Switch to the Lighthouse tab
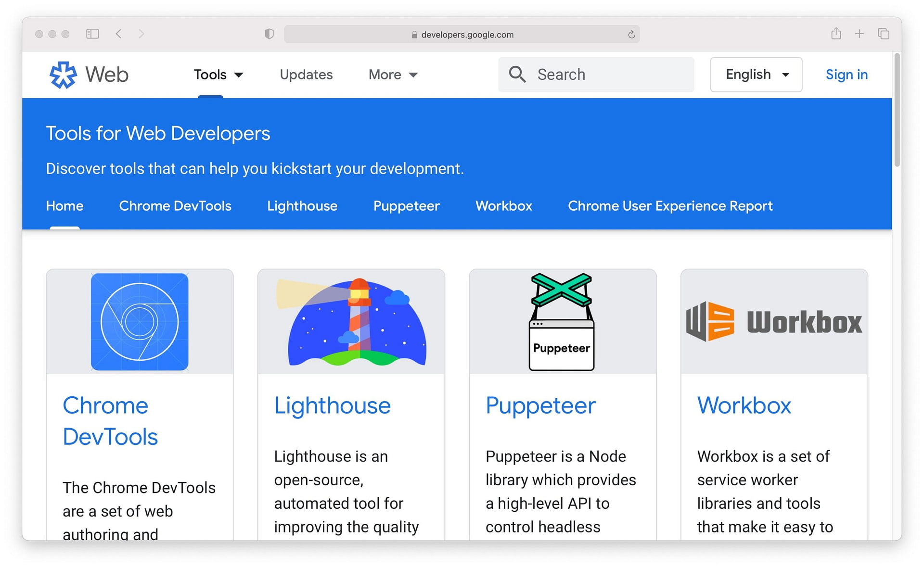 coord(302,206)
